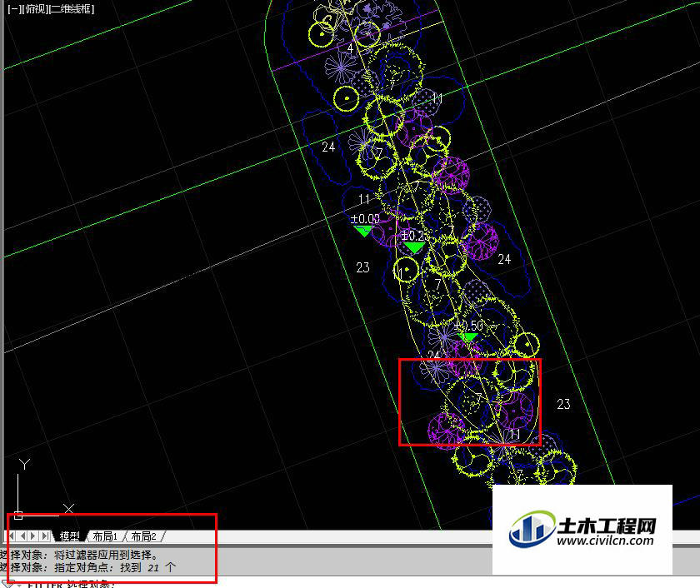Open the 二维线框 visual style menu

[x=71, y=9]
